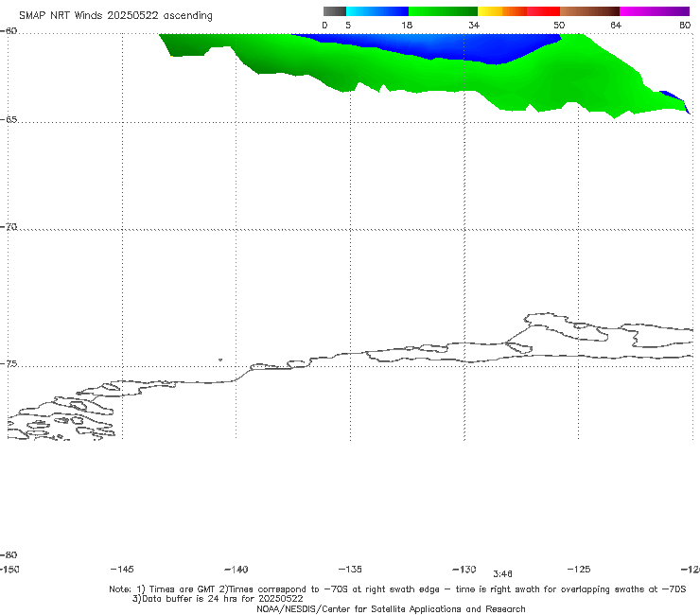Image resolution: width=700 pixels, height=615 pixels.
Task: Click the magenta-purple segment of the color bar
Action: tap(655, 11)
